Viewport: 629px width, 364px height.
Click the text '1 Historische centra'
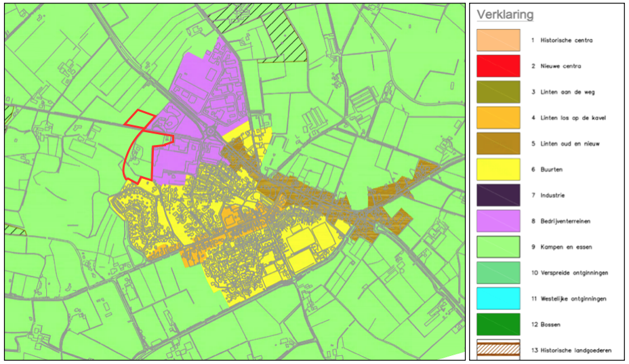(x=562, y=40)
